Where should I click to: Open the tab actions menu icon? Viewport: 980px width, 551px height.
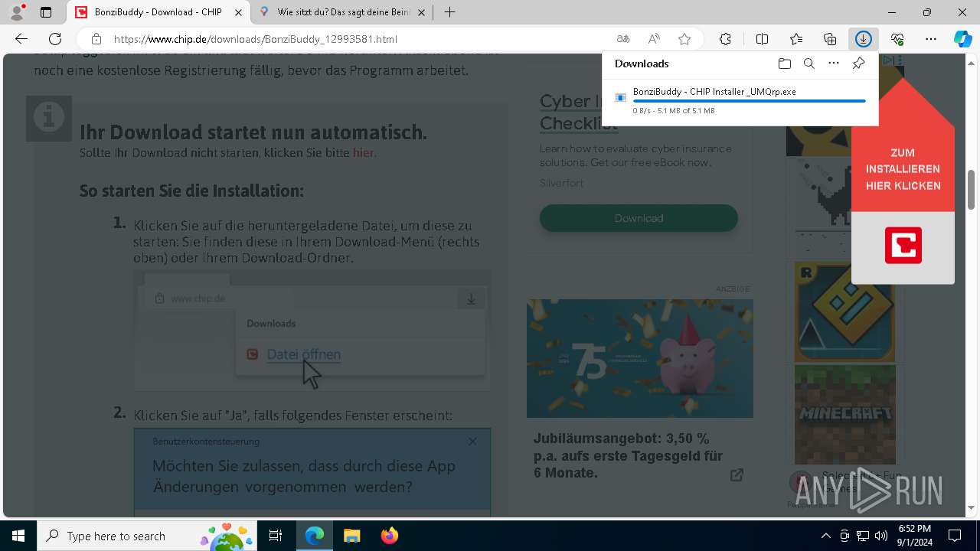point(46,12)
